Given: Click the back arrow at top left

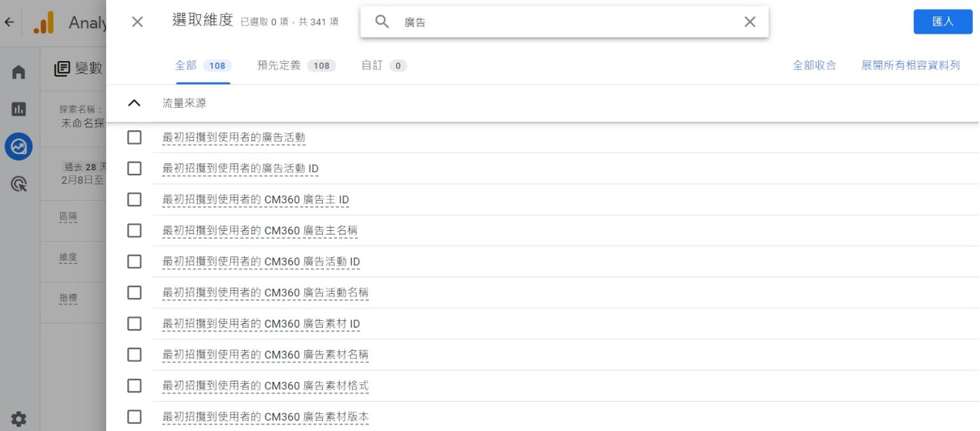Looking at the screenshot, I should 10,22.
